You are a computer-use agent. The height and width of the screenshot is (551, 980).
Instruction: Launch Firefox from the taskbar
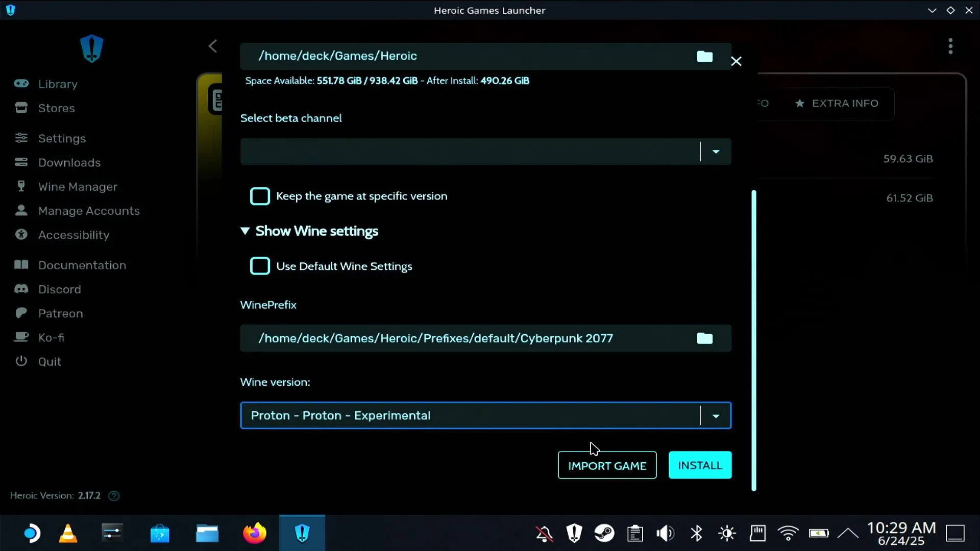[255, 533]
